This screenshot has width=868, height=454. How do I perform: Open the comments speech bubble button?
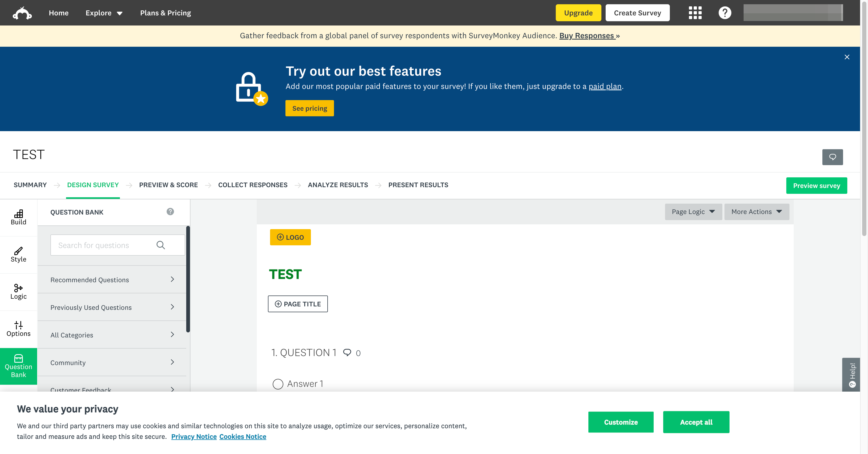coord(832,157)
